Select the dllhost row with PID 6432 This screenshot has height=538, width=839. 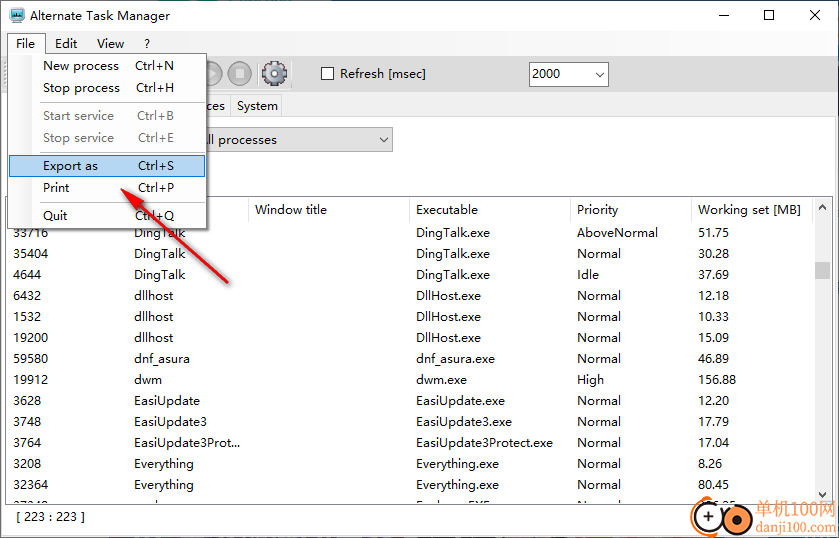(410, 295)
